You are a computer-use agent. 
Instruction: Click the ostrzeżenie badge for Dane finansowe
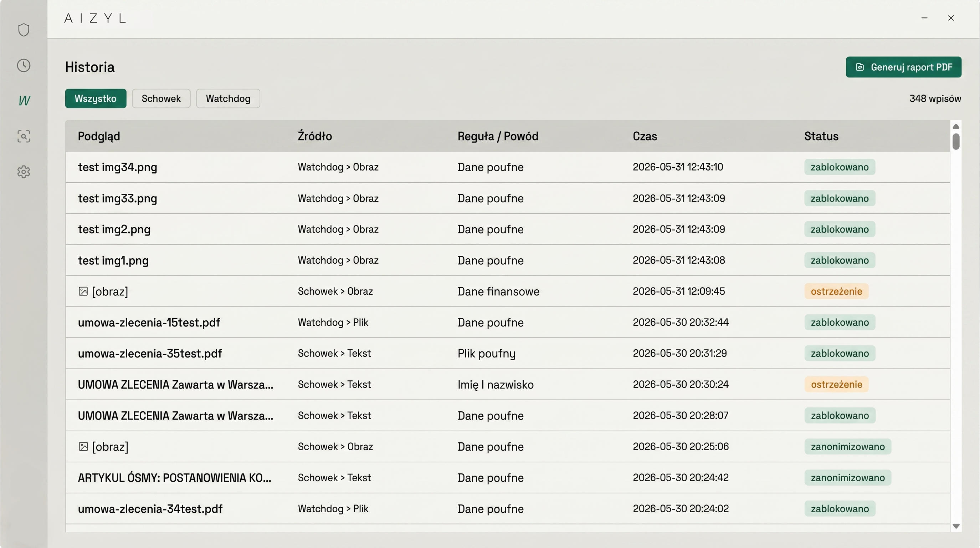836,291
